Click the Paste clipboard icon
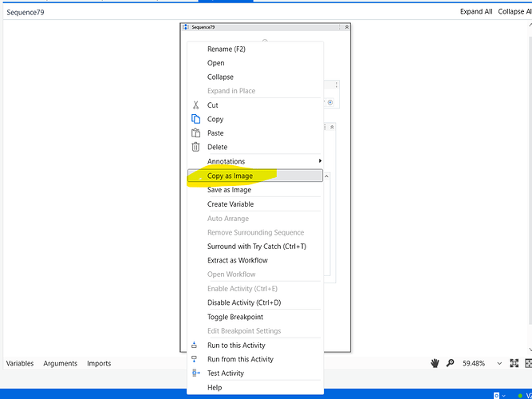Viewport: 532px width, 399px height. (x=195, y=132)
